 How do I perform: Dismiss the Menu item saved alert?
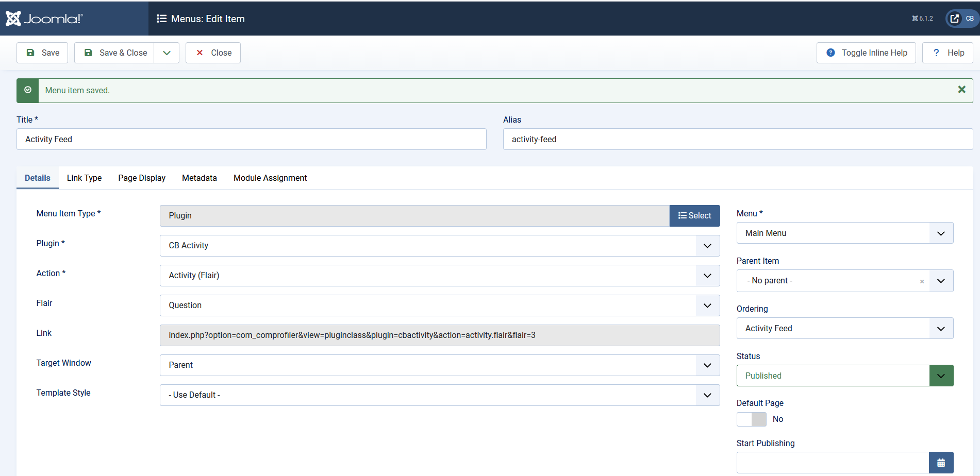(x=961, y=90)
